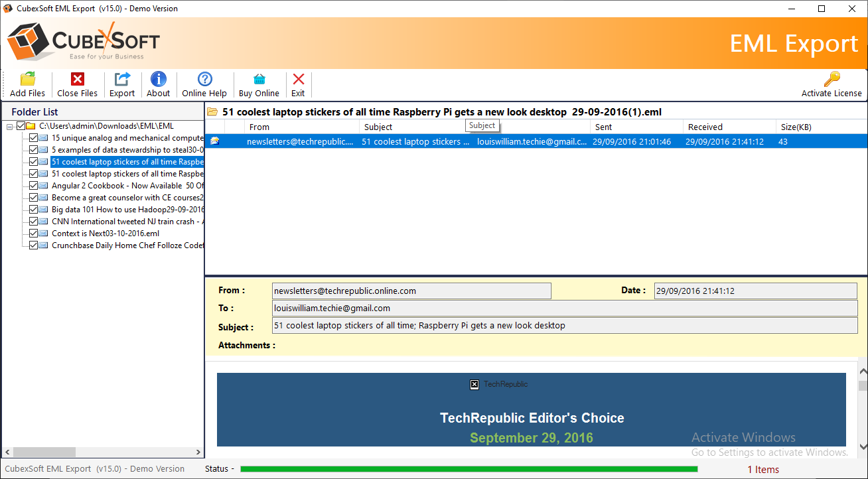Uncheck Big data 101 Hadoop checkbox

coord(34,210)
